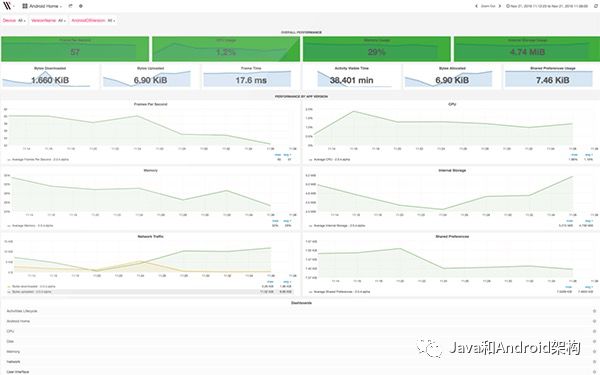The width and height of the screenshot is (600, 375).
Task: Click the share dashboard icon
Action: [x=70, y=6]
